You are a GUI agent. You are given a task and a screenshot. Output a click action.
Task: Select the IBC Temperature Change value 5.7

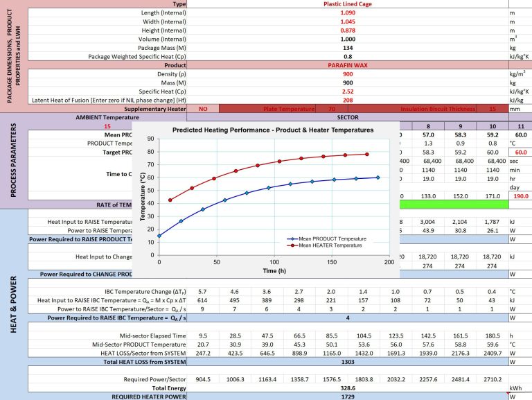(x=202, y=292)
